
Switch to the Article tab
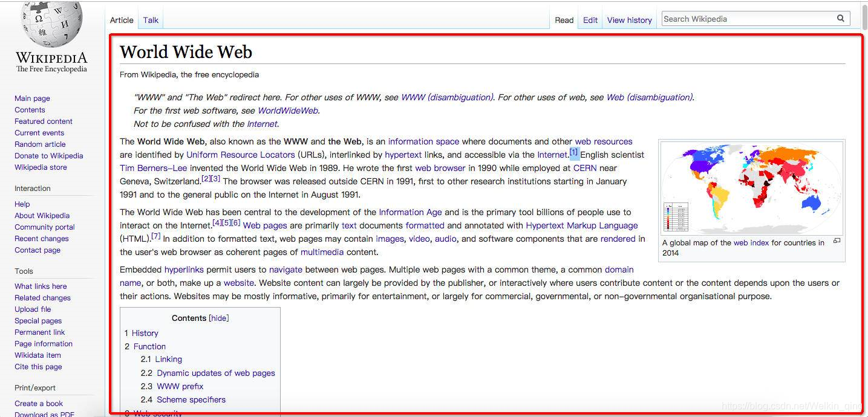pyautogui.click(x=122, y=20)
